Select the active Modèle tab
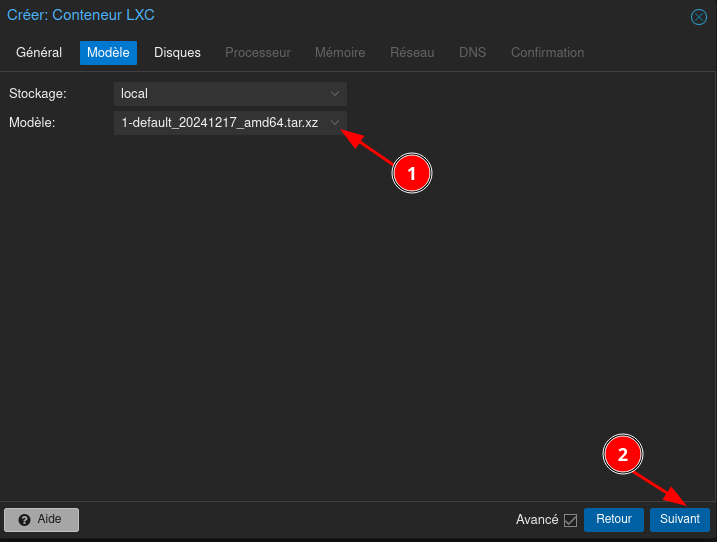The image size is (717, 542). (x=108, y=53)
